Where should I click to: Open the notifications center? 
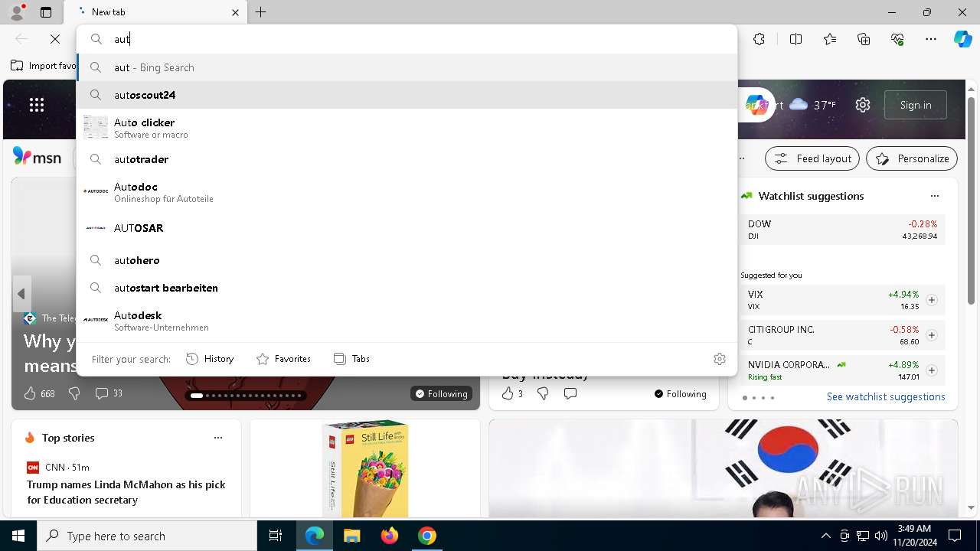click(x=955, y=536)
